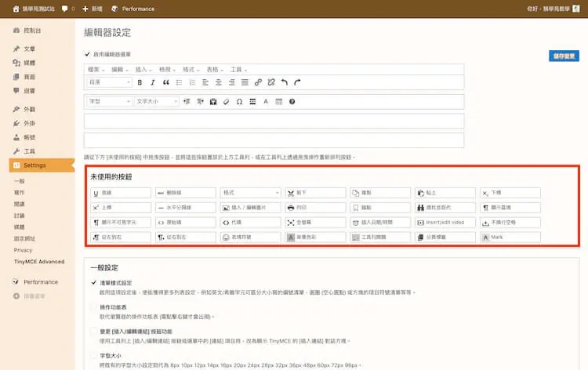The image size is (588, 370).
Task: Click the Bold (B) toolbar icon
Action: tap(140, 82)
